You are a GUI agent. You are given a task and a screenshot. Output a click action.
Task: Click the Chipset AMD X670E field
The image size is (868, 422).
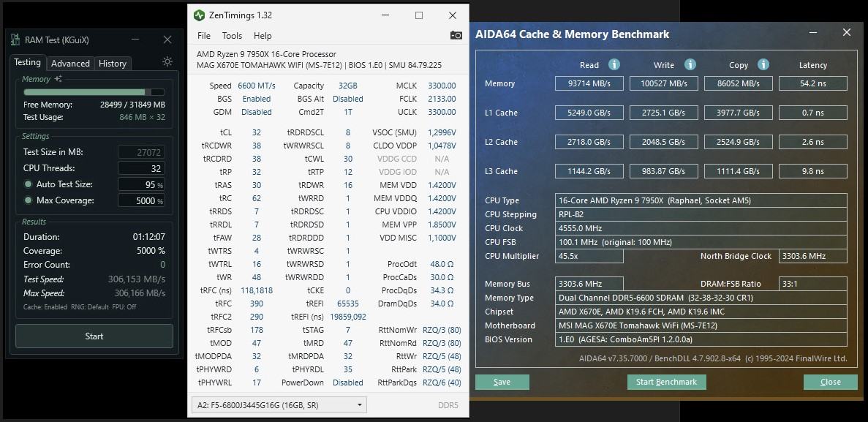point(701,312)
